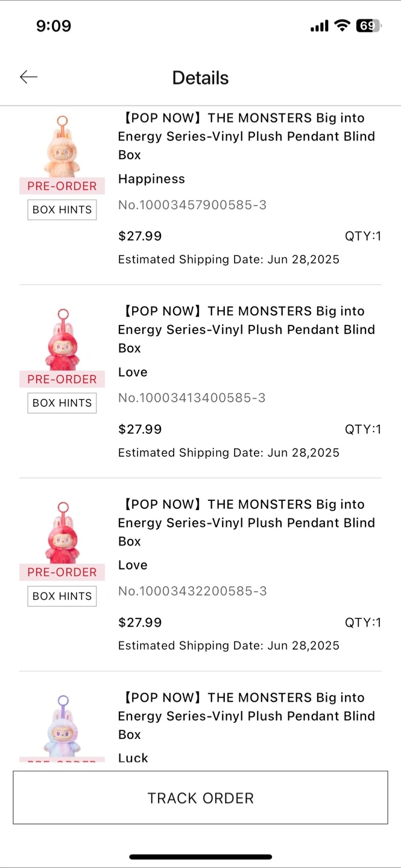The width and height of the screenshot is (401, 868).
Task: Tap the home indicator bar
Action: [x=200, y=857]
